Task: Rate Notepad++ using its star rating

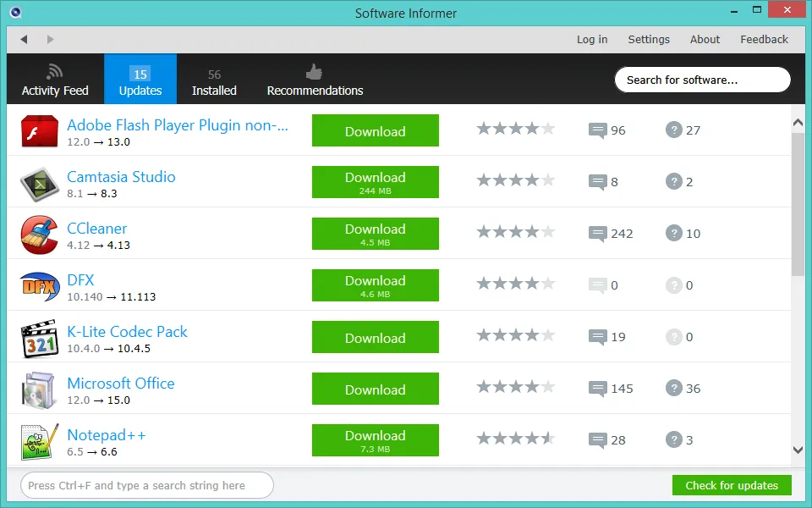Action: (516, 439)
